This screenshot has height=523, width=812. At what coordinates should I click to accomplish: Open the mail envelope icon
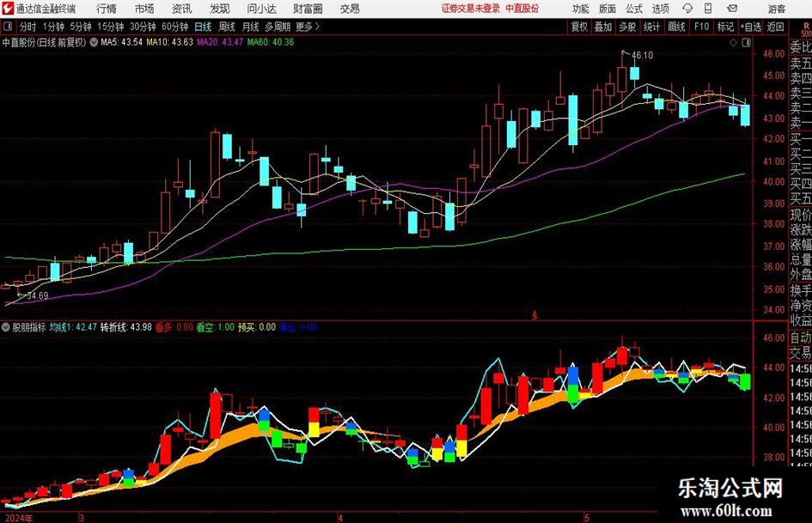732,9
